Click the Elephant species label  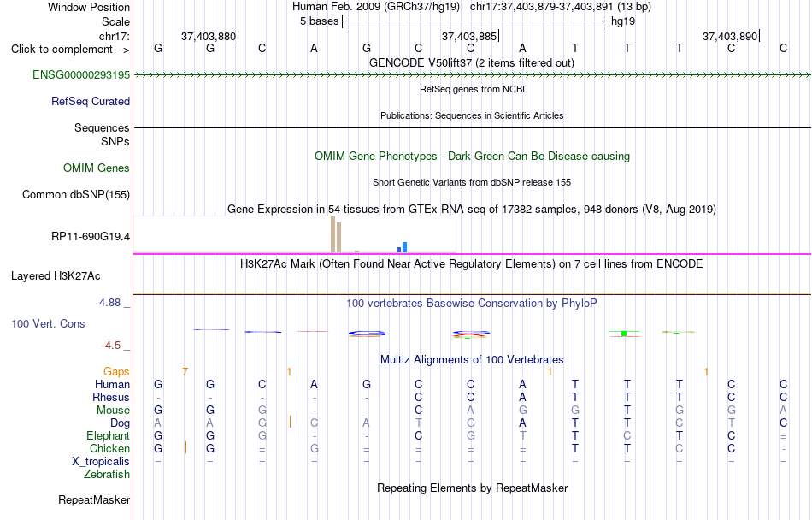click(x=109, y=436)
